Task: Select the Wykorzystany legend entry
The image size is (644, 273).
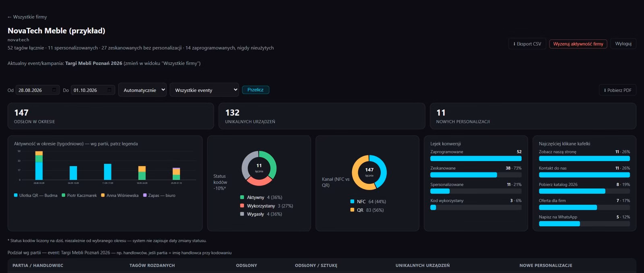Action: (266, 206)
